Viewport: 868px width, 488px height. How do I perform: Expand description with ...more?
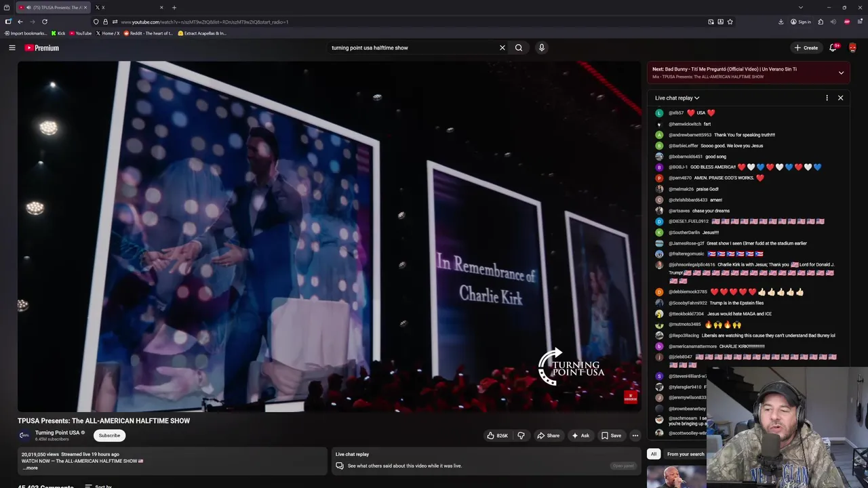coord(30,468)
